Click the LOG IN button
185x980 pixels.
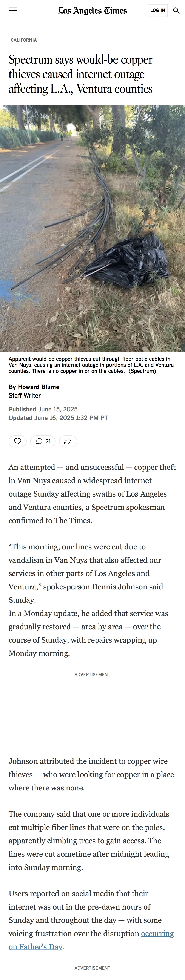[x=158, y=10]
